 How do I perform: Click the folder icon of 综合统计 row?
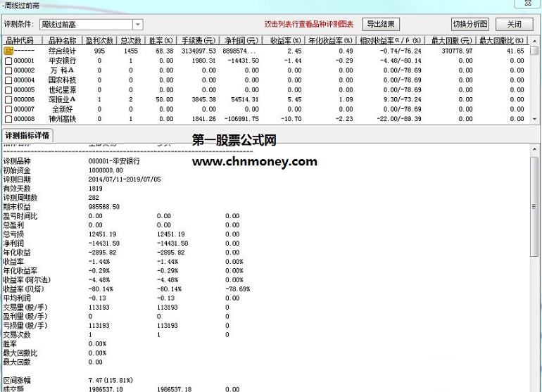8,51
